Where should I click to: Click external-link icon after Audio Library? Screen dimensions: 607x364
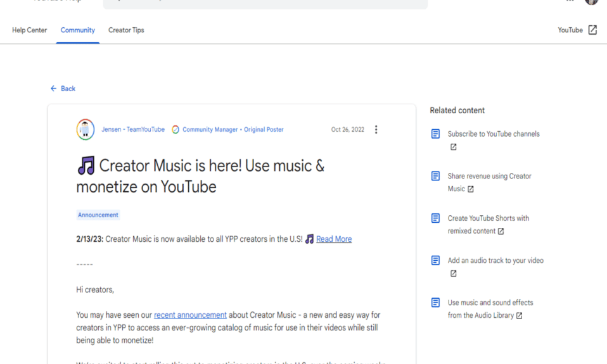point(519,316)
